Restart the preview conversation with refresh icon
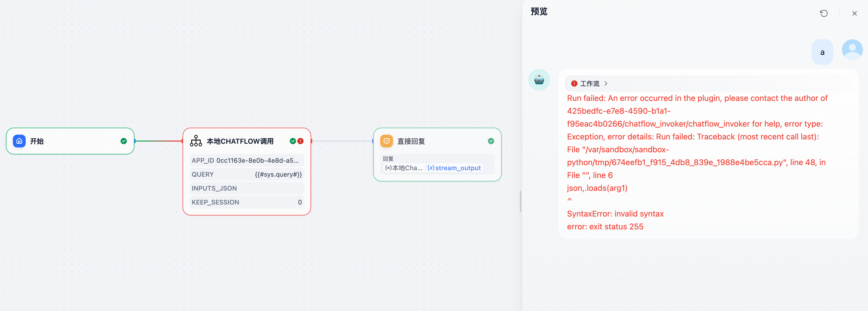This screenshot has height=311, width=868. coord(824,13)
